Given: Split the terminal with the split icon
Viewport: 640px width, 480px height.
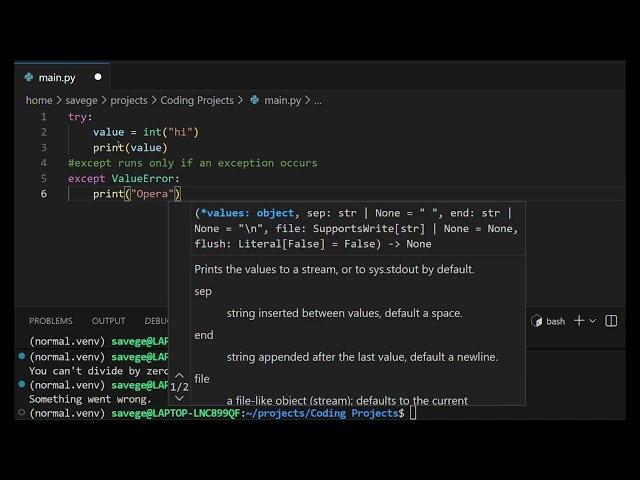Looking at the screenshot, I should click(611, 321).
